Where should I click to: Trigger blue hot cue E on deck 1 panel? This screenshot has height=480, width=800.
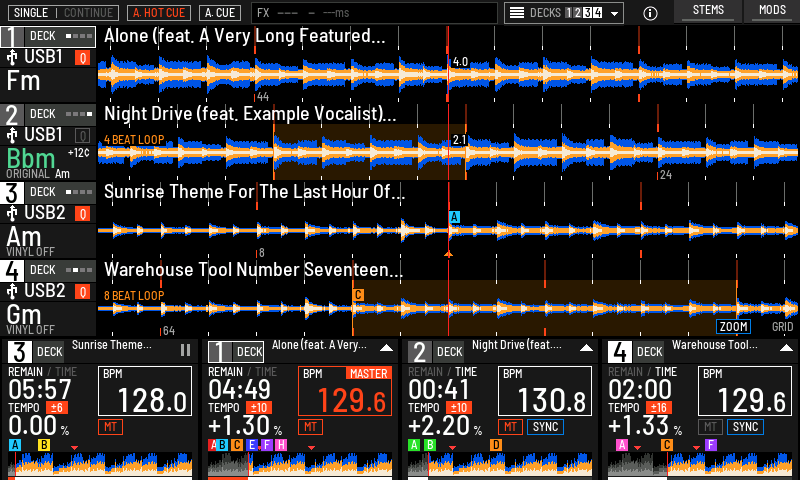tap(251, 445)
